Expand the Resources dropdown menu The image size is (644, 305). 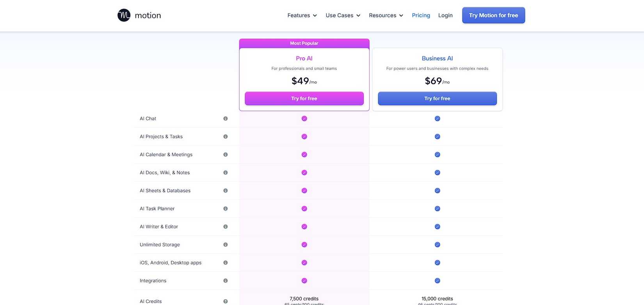click(386, 15)
